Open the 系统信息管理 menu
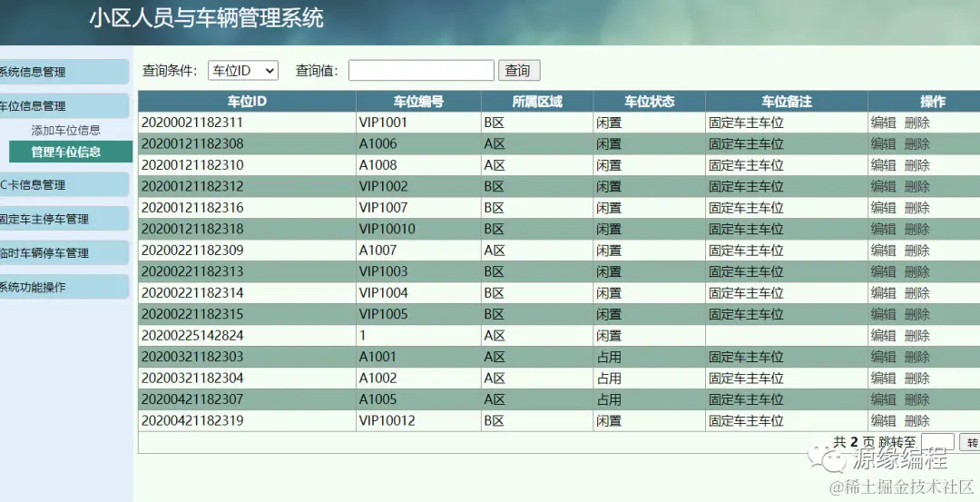The image size is (980, 502). 64,72
